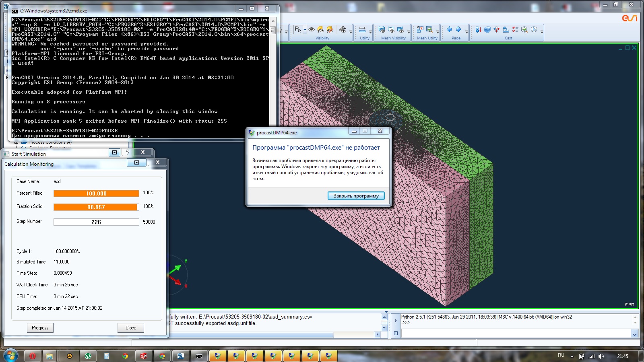
Task: Expand the Utility toolbar options arrow
Action: click(370, 32)
